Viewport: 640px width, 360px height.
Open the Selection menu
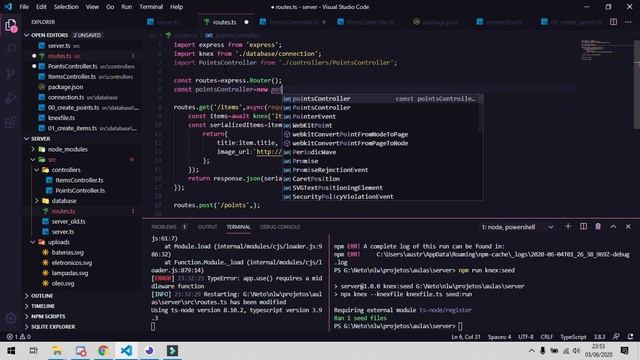66,7
